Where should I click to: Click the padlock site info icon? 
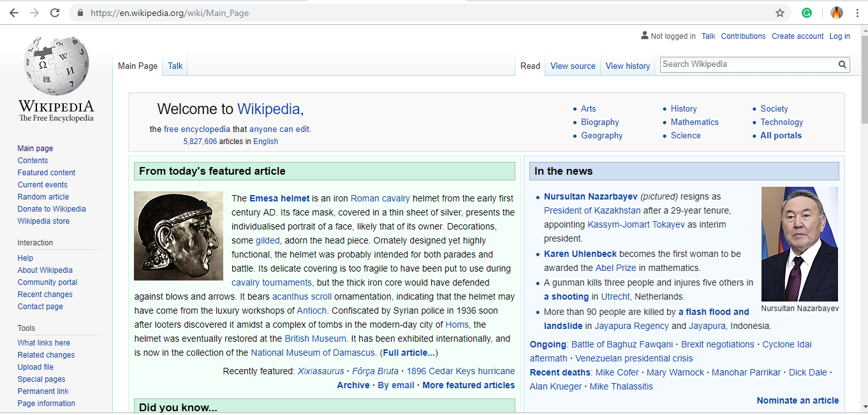[80, 13]
